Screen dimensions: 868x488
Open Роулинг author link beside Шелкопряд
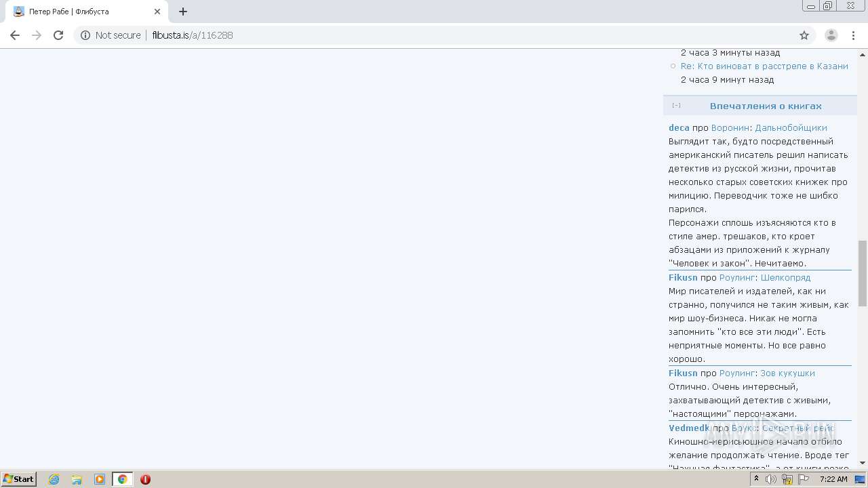[x=737, y=277]
